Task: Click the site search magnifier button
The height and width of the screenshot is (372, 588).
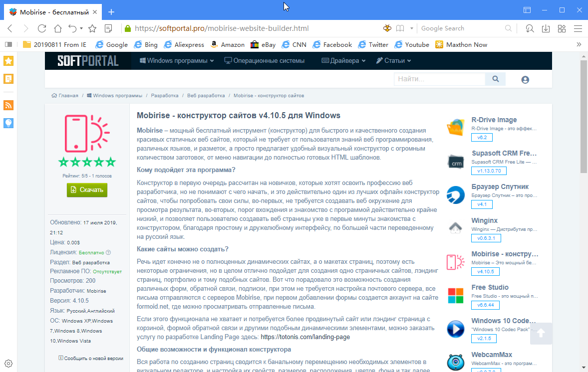Action: pyautogui.click(x=495, y=79)
